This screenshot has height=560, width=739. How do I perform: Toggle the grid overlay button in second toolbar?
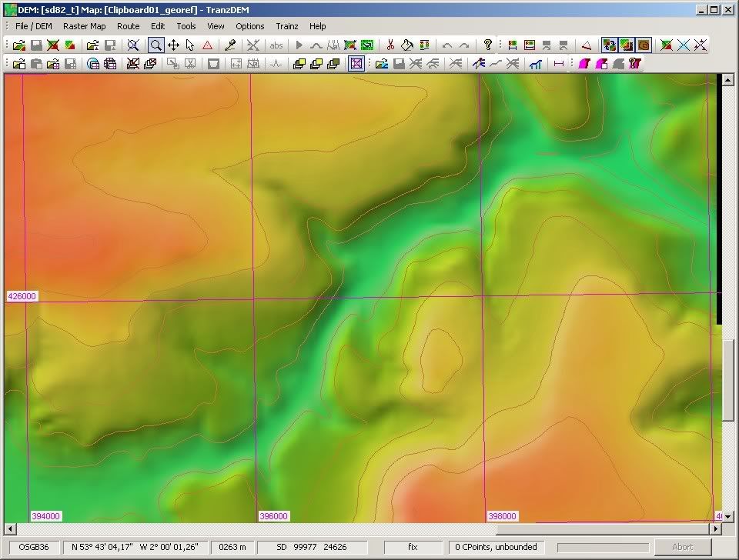(x=356, y=64)
